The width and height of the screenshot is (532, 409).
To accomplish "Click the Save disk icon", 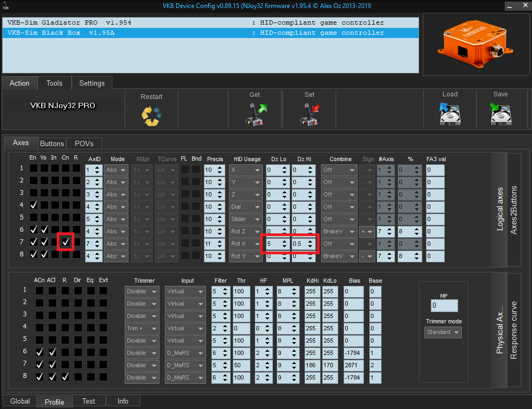I will pyautogui.click(x=500, y=114).
